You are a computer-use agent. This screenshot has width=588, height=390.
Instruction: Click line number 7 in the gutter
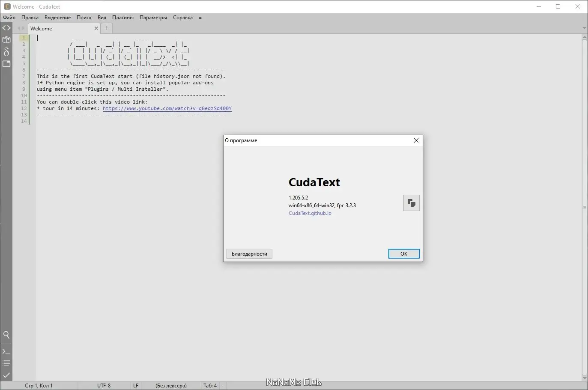tap(24, 76)
